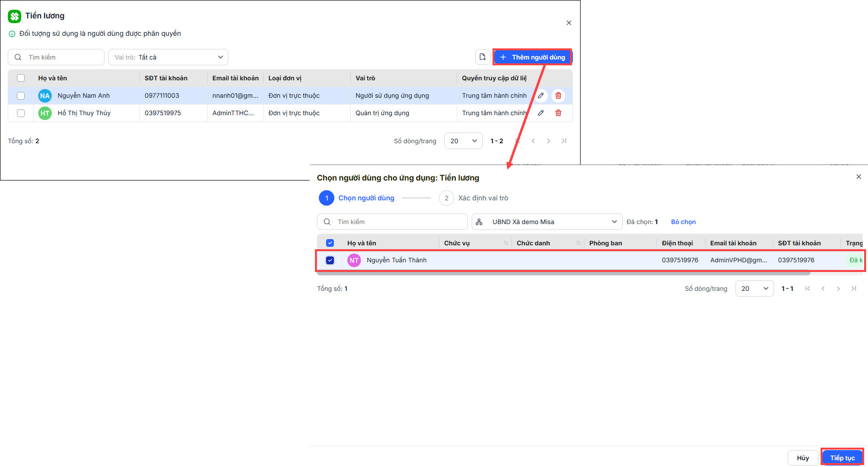Viewport: 868px width, 467px height.
Task: Open rows-per-page dropdown in Chọn người dùng dialog
Action: [x=755, y=288]
